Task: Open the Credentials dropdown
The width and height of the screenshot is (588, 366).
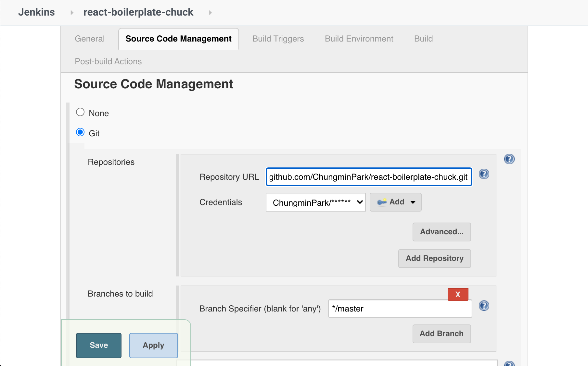Action: [x=315, y=202]
